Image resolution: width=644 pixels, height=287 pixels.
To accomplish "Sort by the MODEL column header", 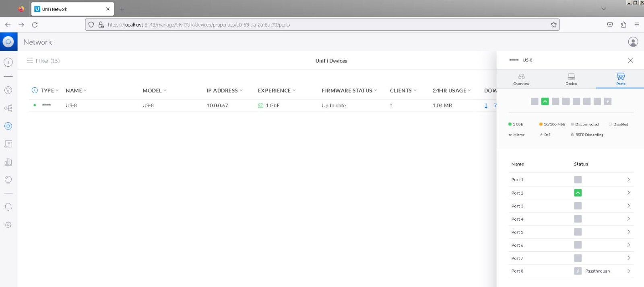I will click(155, 90).
